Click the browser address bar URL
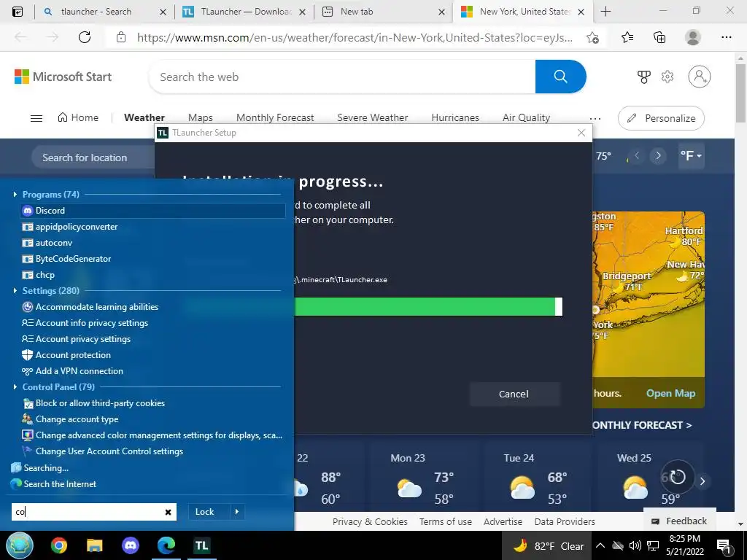The width and height of the screenshot is (747, 560). (x=355, y=38)
